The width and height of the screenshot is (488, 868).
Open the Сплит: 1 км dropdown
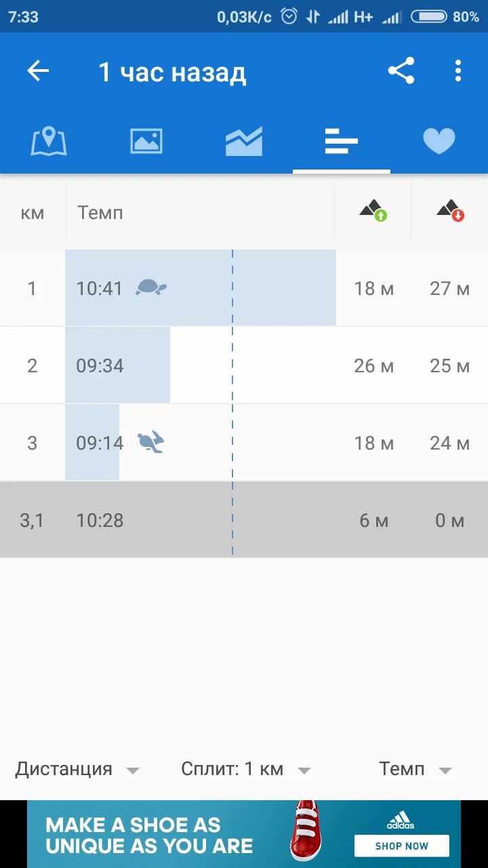[245, 769]
